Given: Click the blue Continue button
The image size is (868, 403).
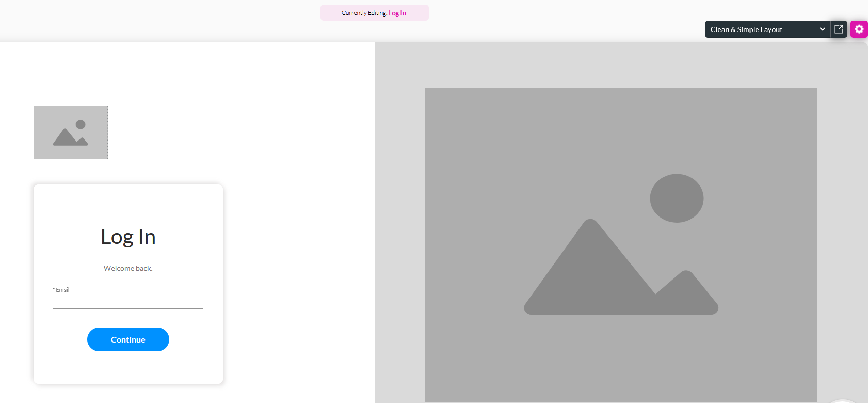Looking at the screenshot, I should point(128,339).
